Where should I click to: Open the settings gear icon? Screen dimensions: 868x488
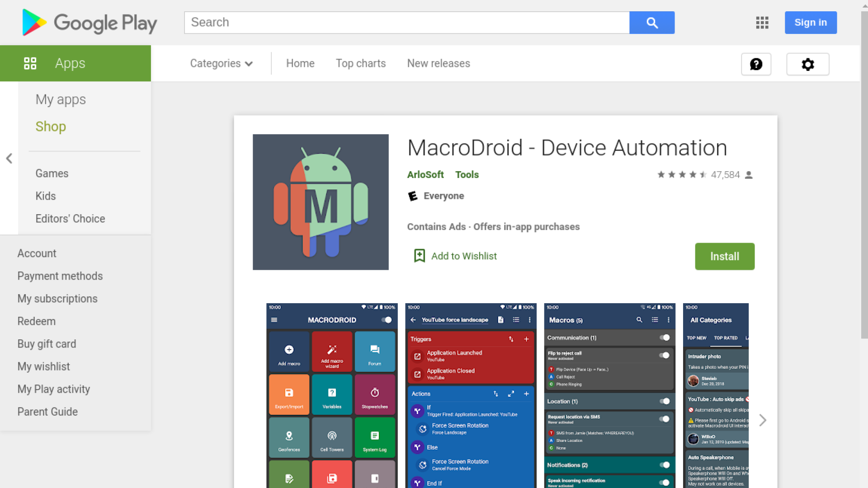(x=807, y=64)
